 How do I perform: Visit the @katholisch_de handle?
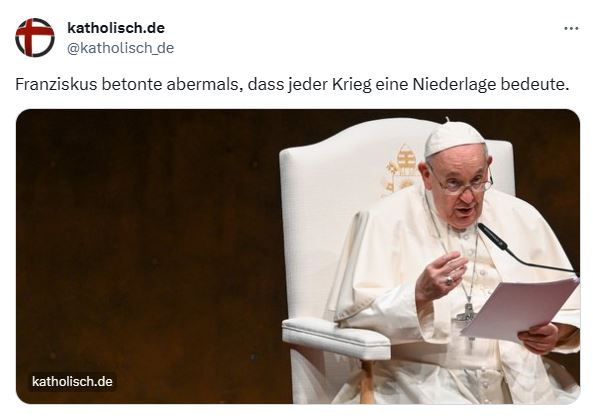pos(120,48)
